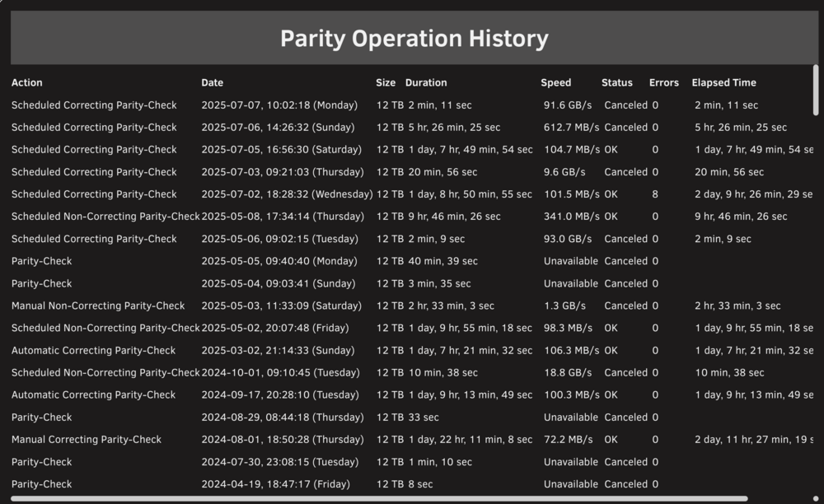The width and height of the screenshot is (824, 504).
Task: Select date 2025-05-08, 17:34:14 (Thursday)
Action: tap(283, 217)
